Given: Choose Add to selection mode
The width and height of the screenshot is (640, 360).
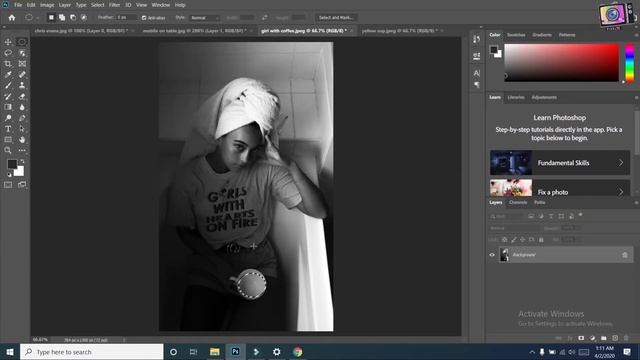Looking at the screenshot, I should pyautogui.click(x=62, y=18).
